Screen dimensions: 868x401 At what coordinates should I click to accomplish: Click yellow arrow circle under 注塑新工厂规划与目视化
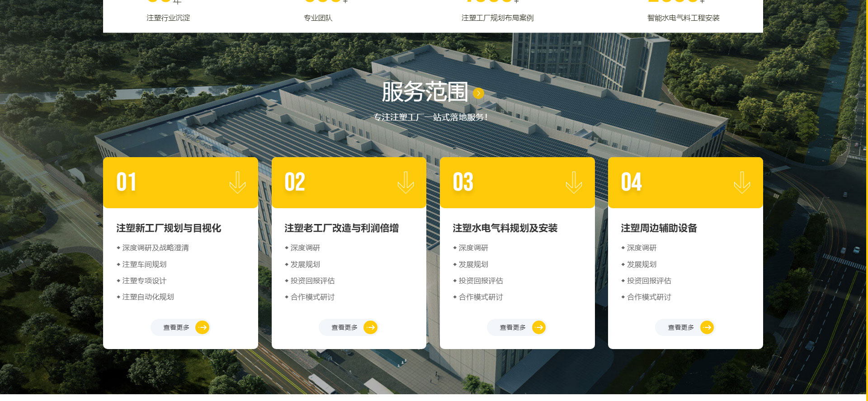tap(202, 327)
